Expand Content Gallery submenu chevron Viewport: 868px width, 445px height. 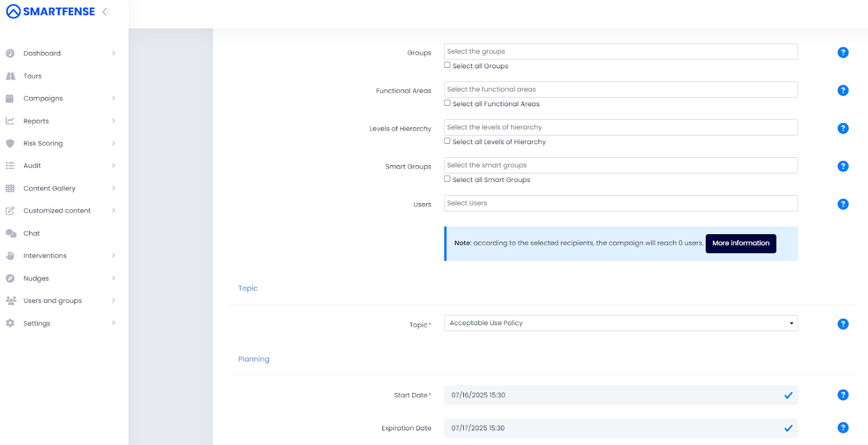pos(113,188)
